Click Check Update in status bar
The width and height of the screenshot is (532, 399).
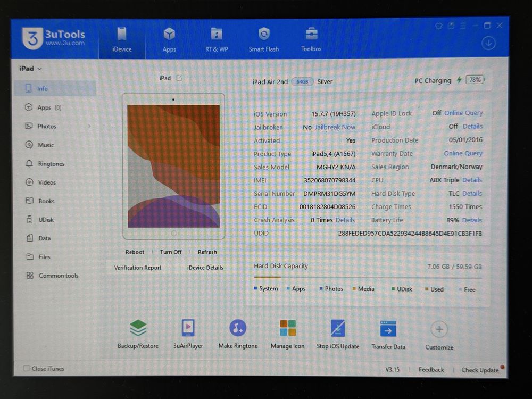point(480,370)
